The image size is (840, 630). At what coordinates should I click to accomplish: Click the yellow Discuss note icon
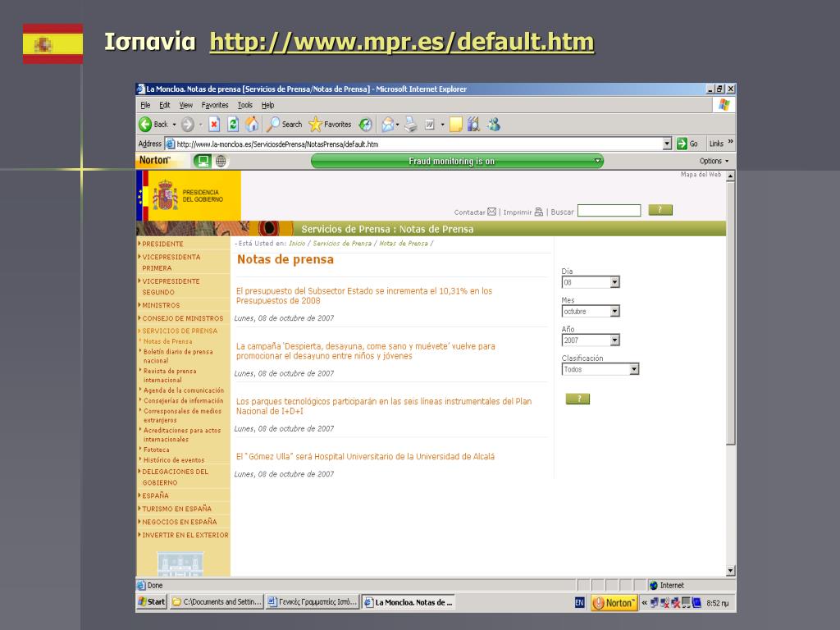pyautogui.click(x=455, y=125)
